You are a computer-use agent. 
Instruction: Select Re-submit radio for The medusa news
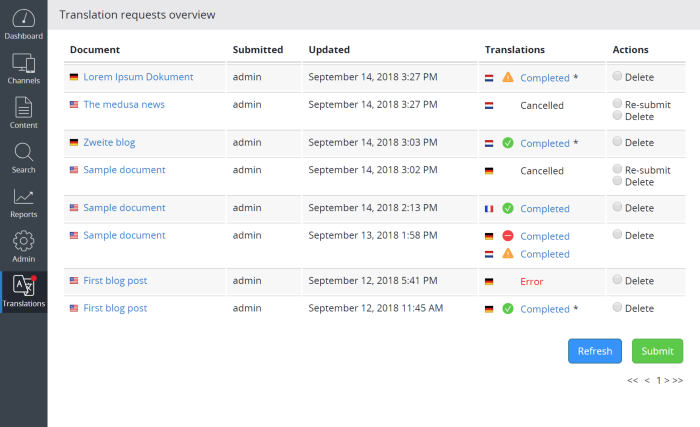click(x=617, y=104)
